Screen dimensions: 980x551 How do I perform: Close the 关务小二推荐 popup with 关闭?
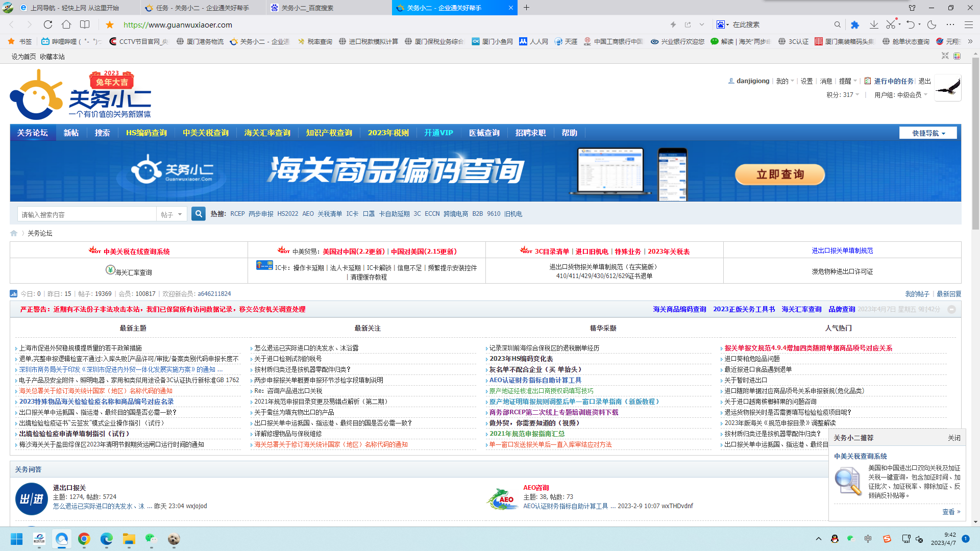click(954, 438)
